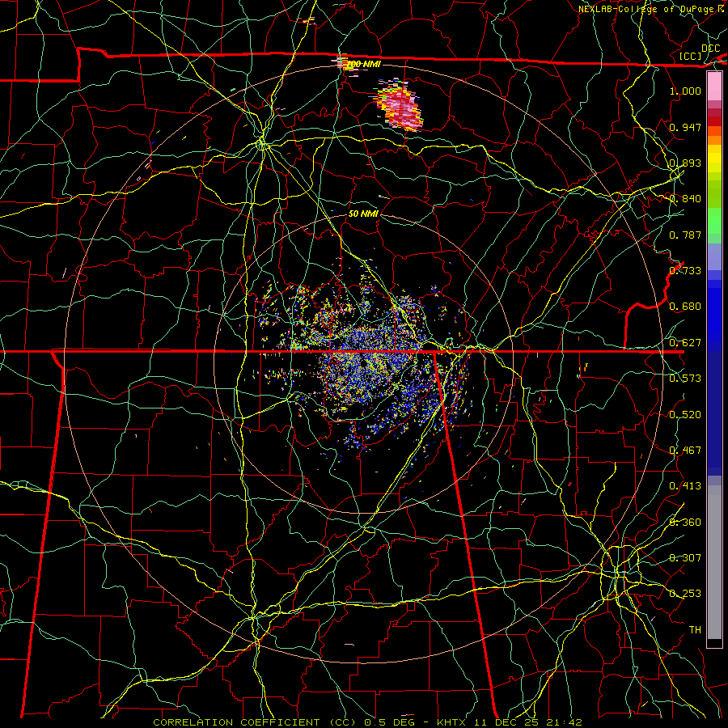The image size is (728, 728).
Task: Click the 0.627 legend value
Action: point(685,343)
